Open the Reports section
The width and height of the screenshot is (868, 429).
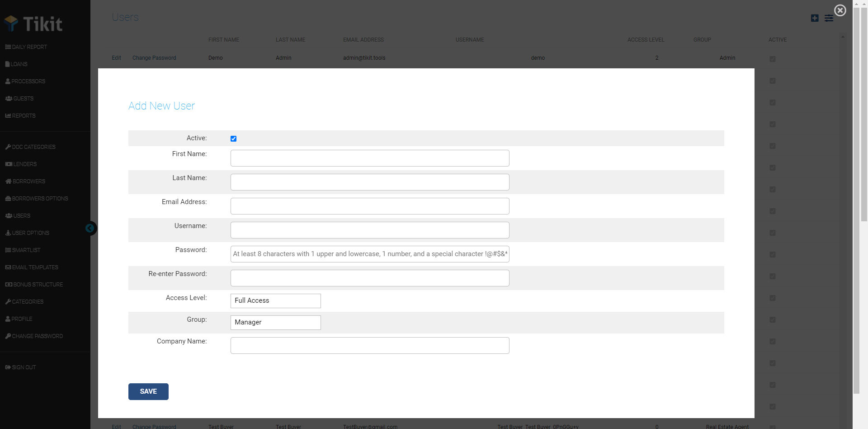[x=23, y=115]
